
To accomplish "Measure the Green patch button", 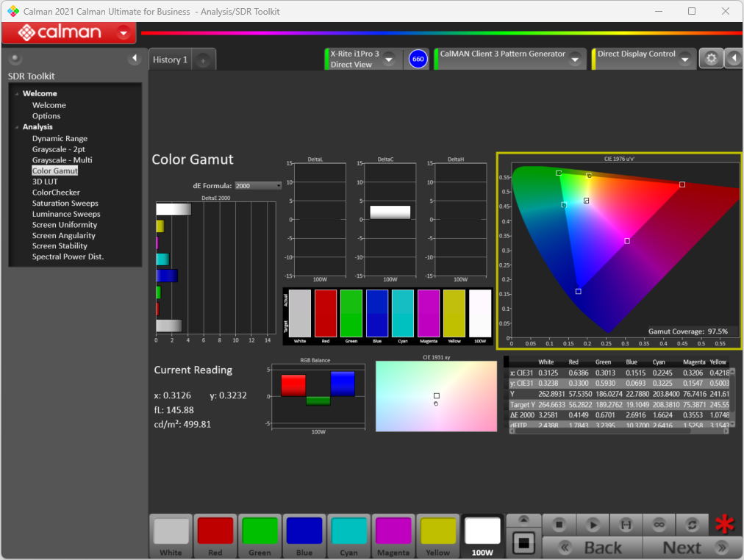I will click(260, 536).
